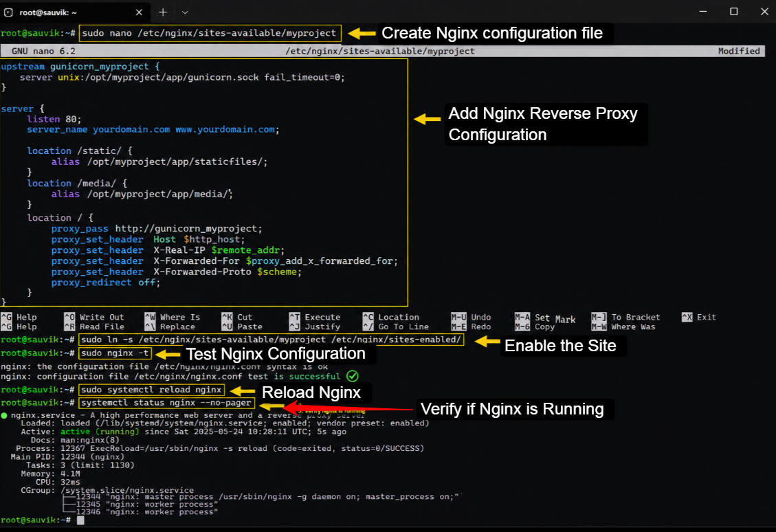Click the 'Loaded: loaded' nginx.service line
Screen dimensions: 776x532
point(225,423)
